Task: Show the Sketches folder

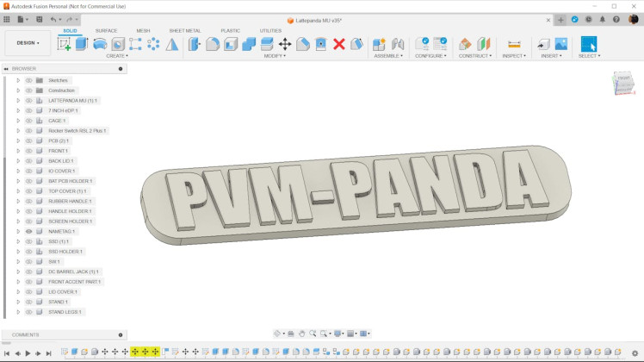Action: [x=28, y=81]
